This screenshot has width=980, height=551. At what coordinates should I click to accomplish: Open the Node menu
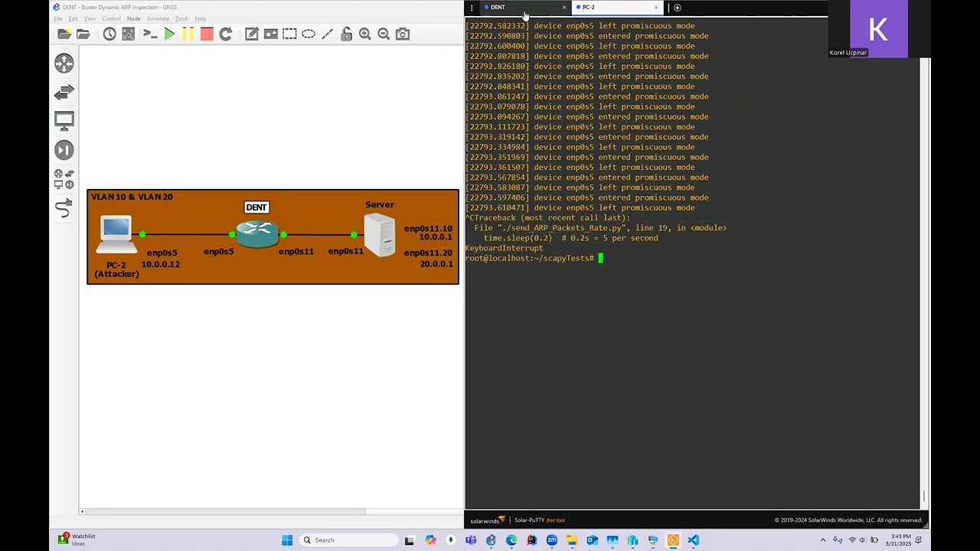134,18
